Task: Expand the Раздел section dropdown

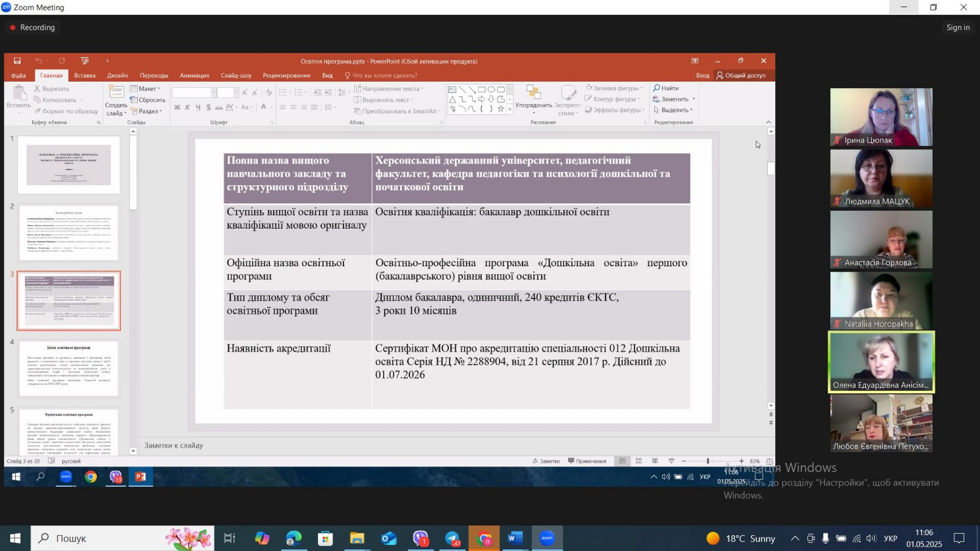Action: (146, 111)
